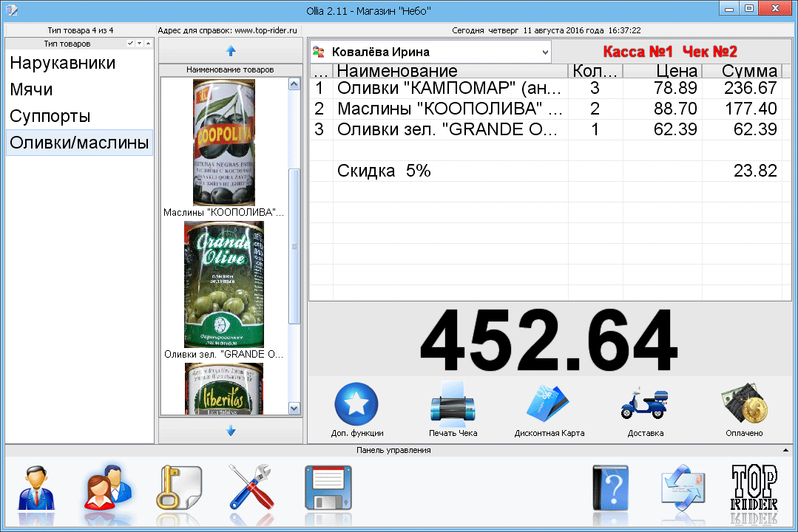798x532 pixels.
Task: Click the Top Rider logo
Action: click(754, 488)
